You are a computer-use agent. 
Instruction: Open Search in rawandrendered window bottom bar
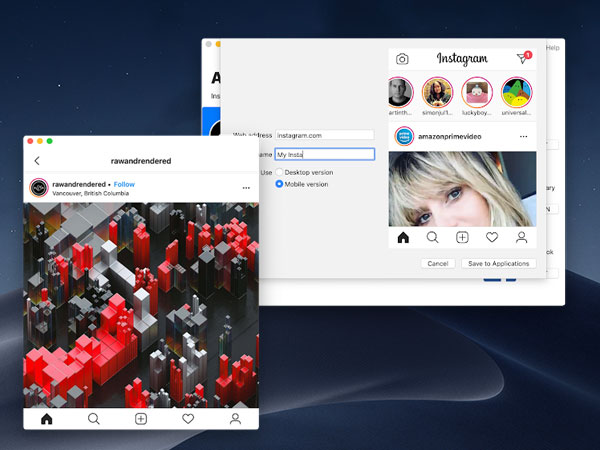pos(93,419)
